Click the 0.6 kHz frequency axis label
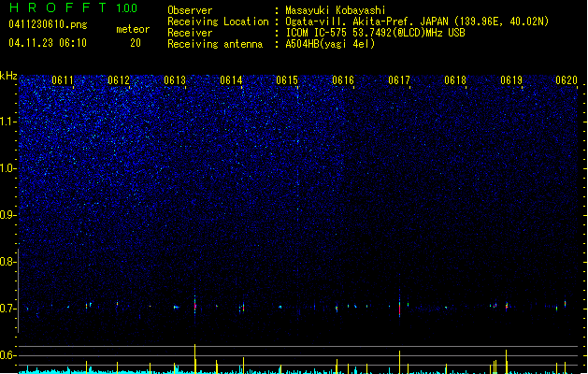588x374 pixels. click(7, 355)
